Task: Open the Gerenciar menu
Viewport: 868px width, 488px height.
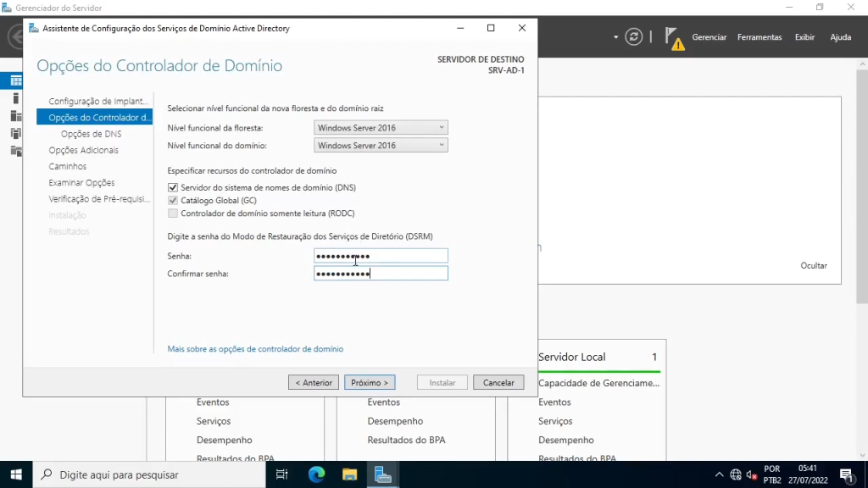Action: [x=709, y=37]
